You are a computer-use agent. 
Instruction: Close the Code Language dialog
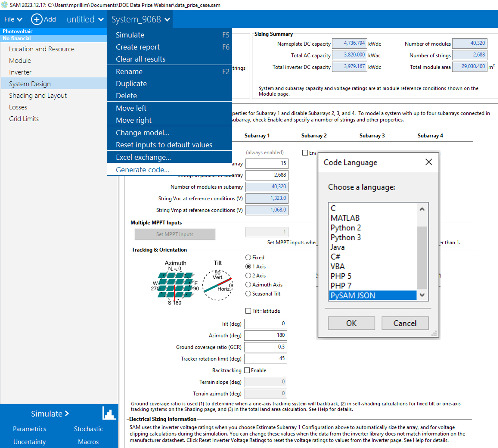(x=429, y=162)
